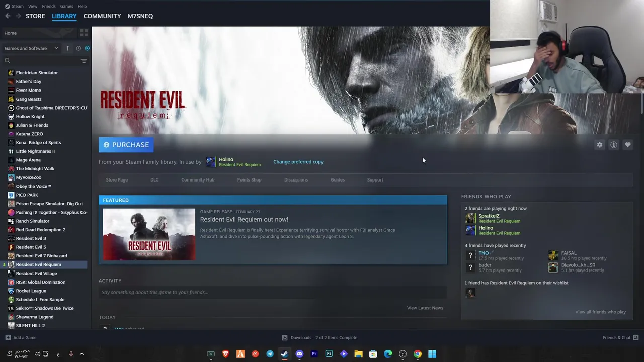Image resolution: width=644 pixels, height=362 pixels.
Task: Open the M7SNEQ profile tab
Action: 140,16
